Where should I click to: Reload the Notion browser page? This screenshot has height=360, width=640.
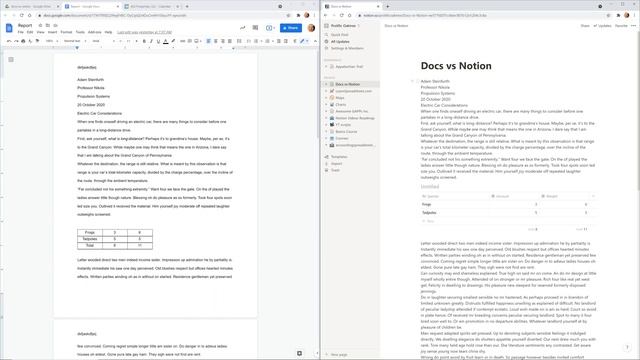pos(342,16)
